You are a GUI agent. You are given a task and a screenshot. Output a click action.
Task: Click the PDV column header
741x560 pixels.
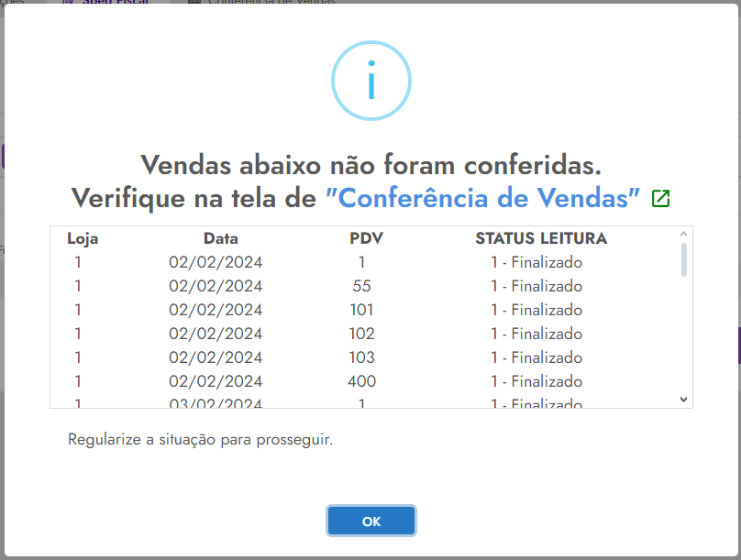366,239
